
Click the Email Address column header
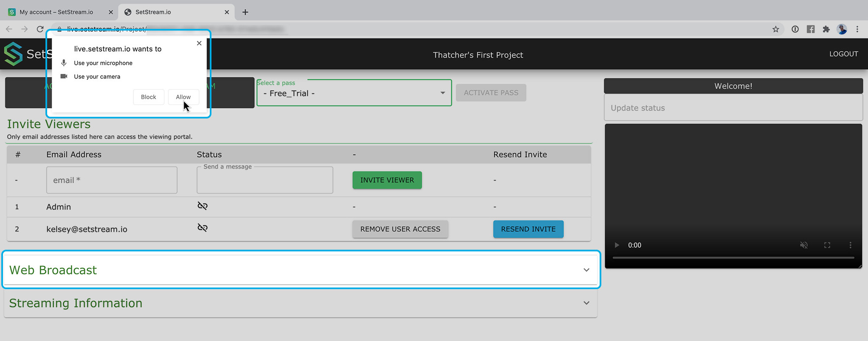click(x=74, y=155)
